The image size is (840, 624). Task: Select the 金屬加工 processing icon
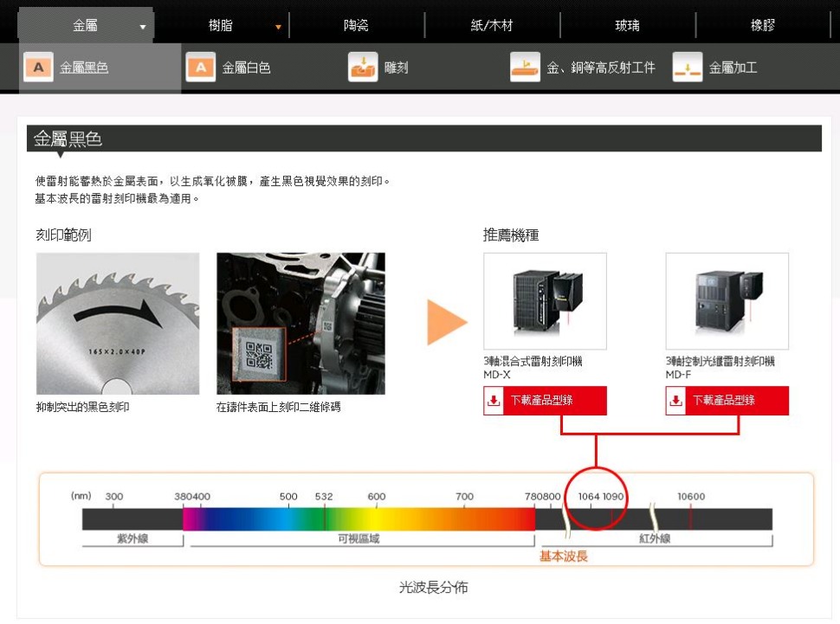click(688, 68)
